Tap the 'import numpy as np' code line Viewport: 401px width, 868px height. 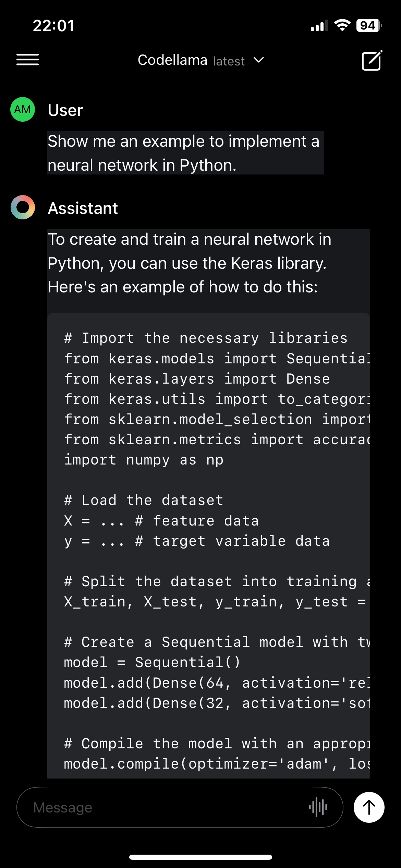144,460
